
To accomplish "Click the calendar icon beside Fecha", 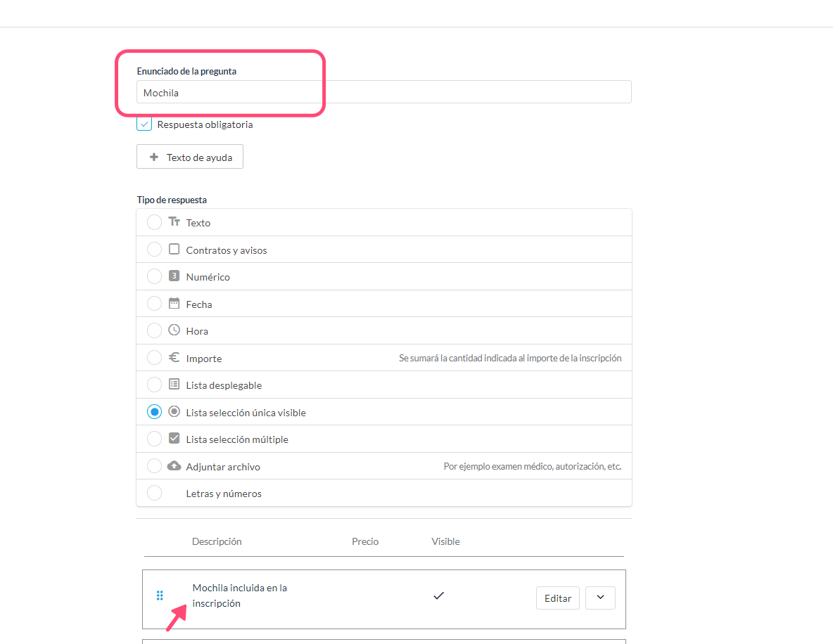I will 174,304.
